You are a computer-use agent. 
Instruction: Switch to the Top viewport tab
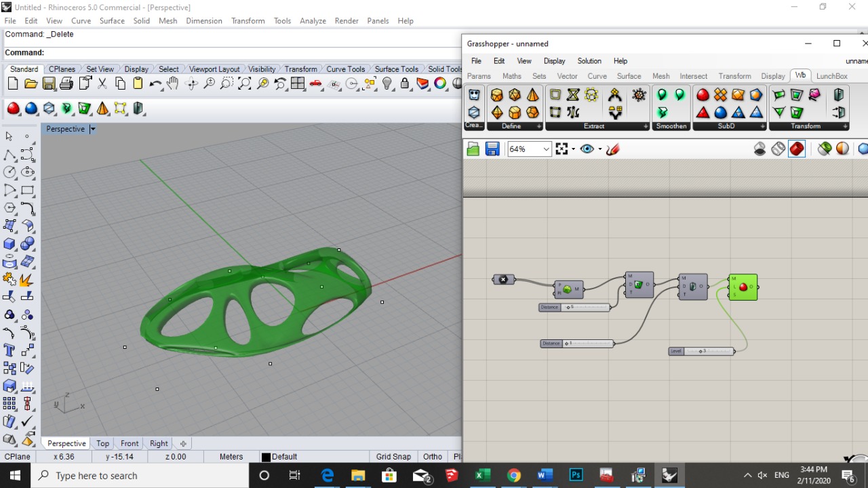point(102,443)
